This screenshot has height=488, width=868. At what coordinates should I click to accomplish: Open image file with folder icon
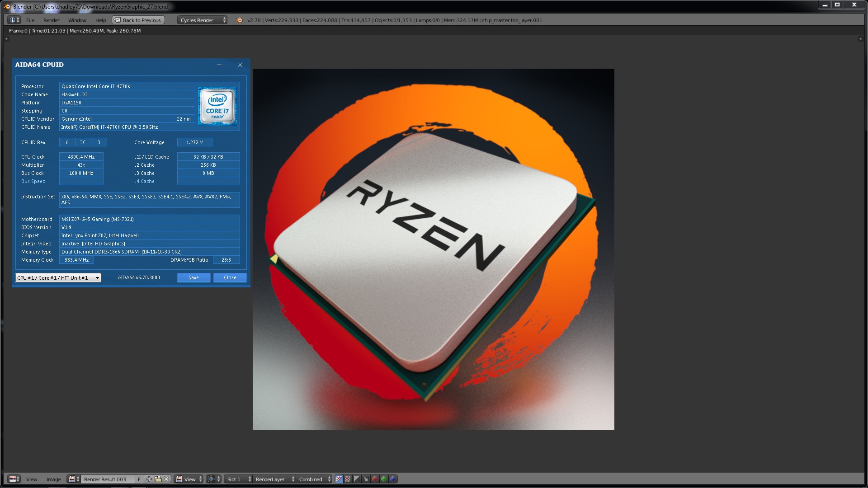click(x=158, y=479)
